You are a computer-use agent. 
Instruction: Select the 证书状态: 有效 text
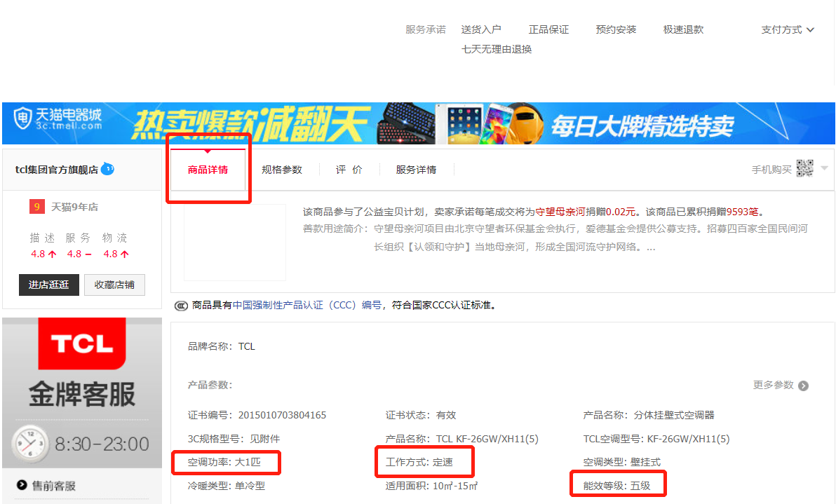[x=421, y=415]
